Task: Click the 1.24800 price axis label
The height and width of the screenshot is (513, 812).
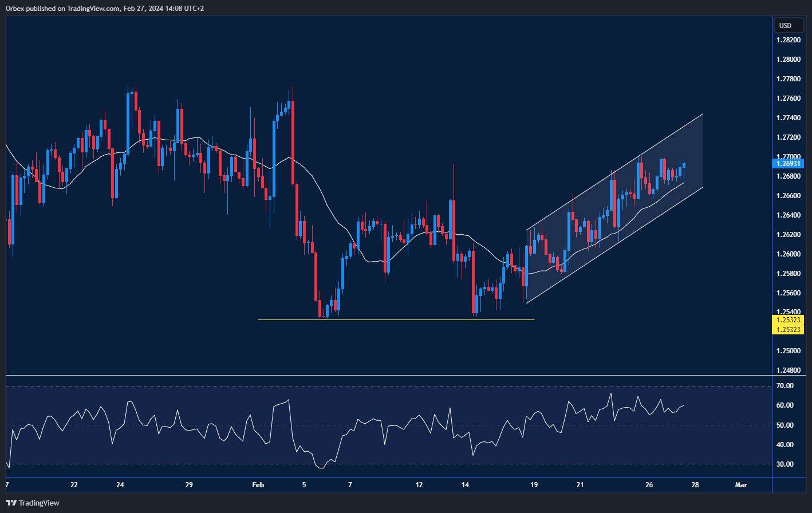Action: pos(788,370)
